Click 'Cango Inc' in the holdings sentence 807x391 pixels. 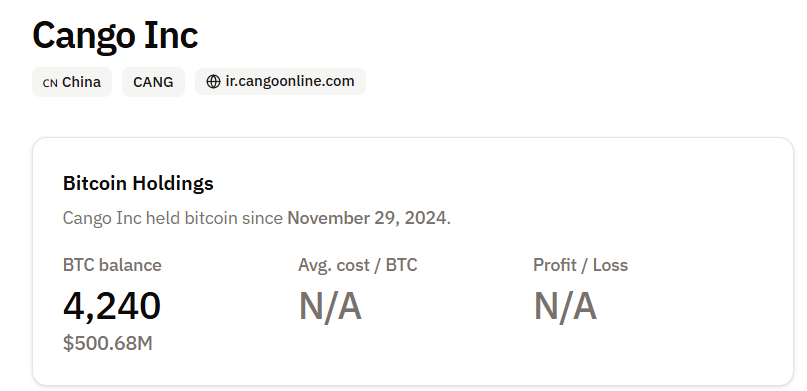click(102, 218)
